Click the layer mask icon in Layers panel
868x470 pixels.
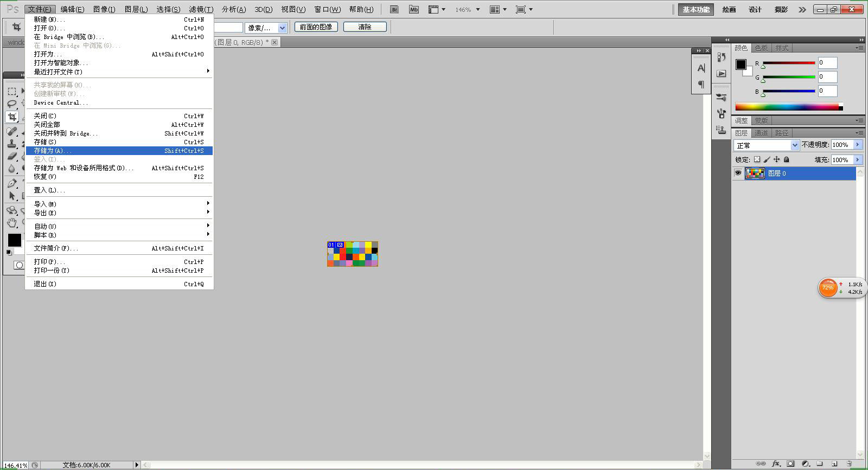tap(790, 463)
